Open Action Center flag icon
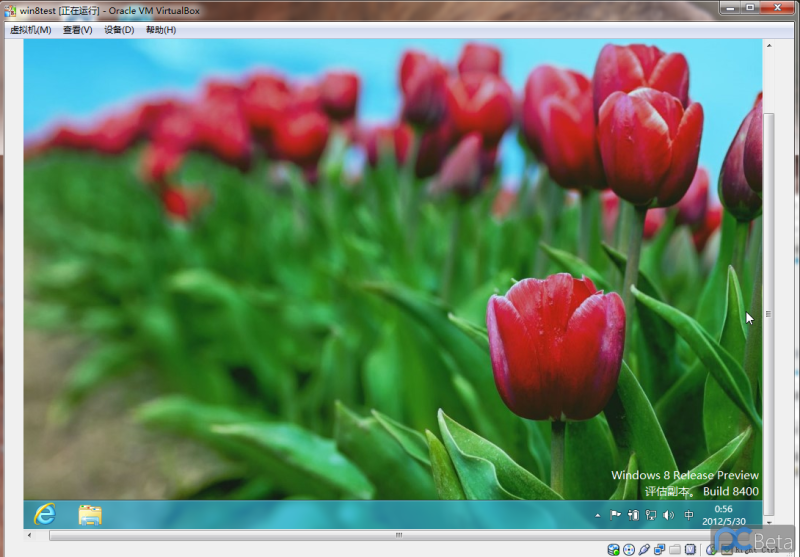800x557 pixels. coord(615,515)
